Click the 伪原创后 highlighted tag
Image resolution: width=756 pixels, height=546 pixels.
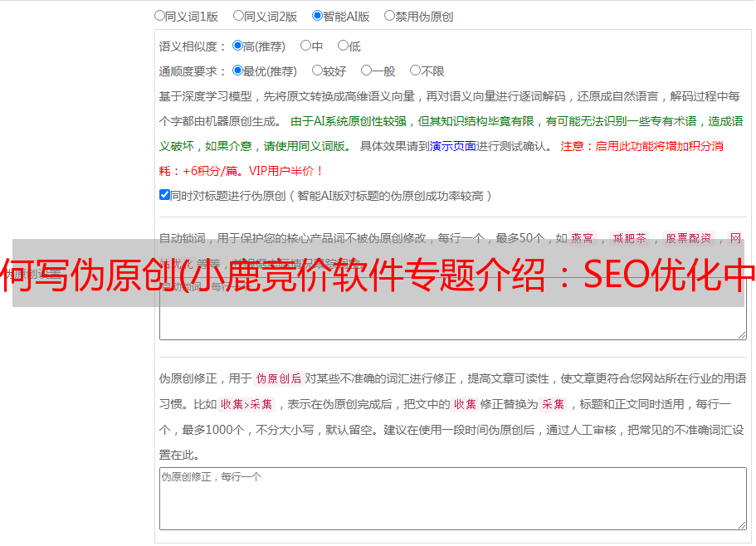pyautogui.click(x=279, y=378)
